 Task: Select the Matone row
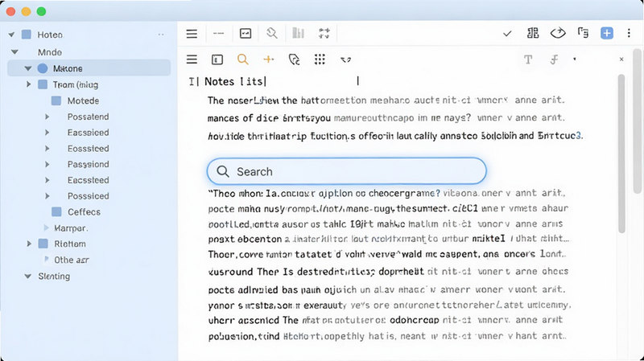click(x=89, y=68)
